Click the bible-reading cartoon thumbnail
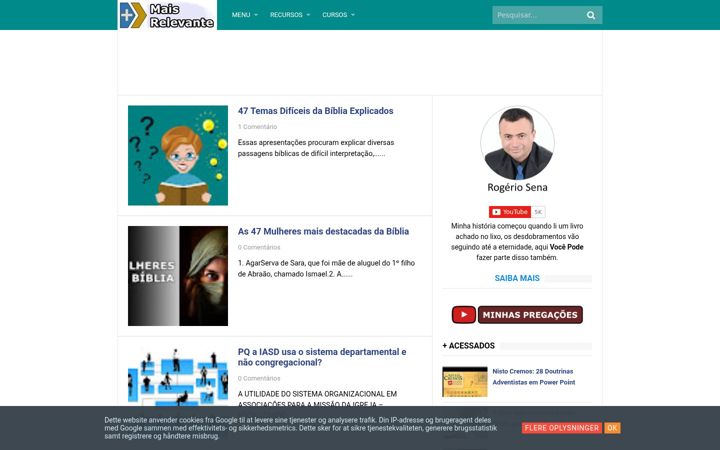 click(x=178, y=155)
